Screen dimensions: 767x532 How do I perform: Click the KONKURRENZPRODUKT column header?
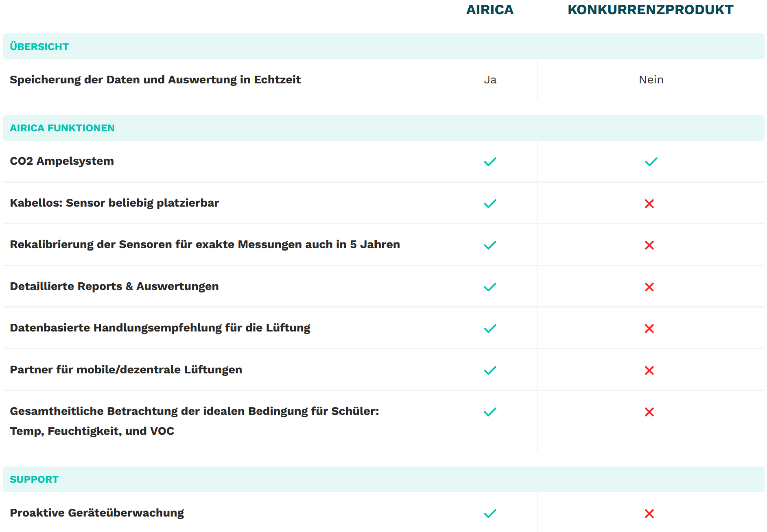(651, 10)
